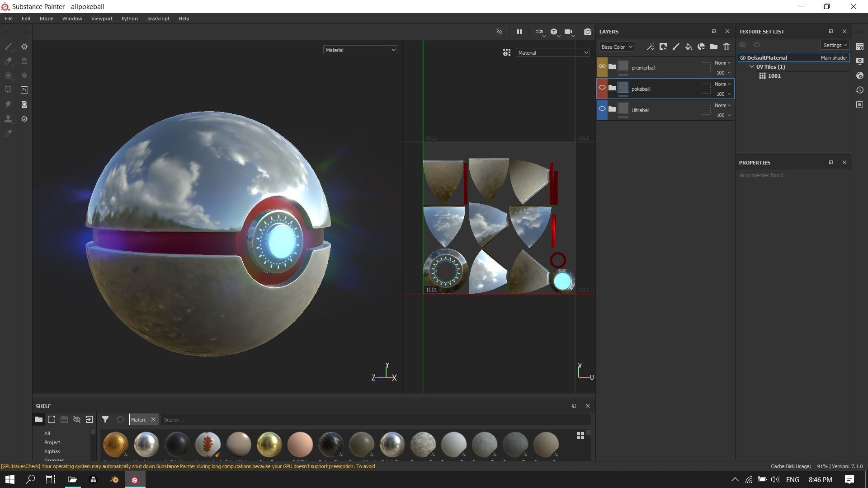The width and height of the screenshot is (868, 488).
Task: Open Ultraball opacity 100 dropdown
Action: pos(723,115)
